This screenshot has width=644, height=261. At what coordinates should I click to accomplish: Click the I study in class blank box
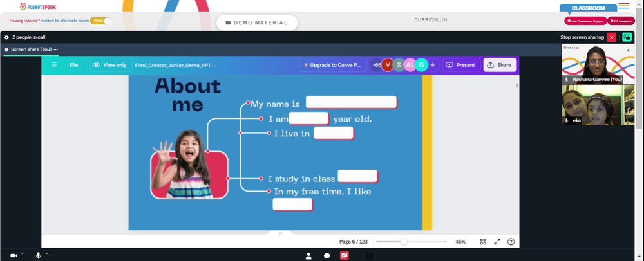point(357,176)
